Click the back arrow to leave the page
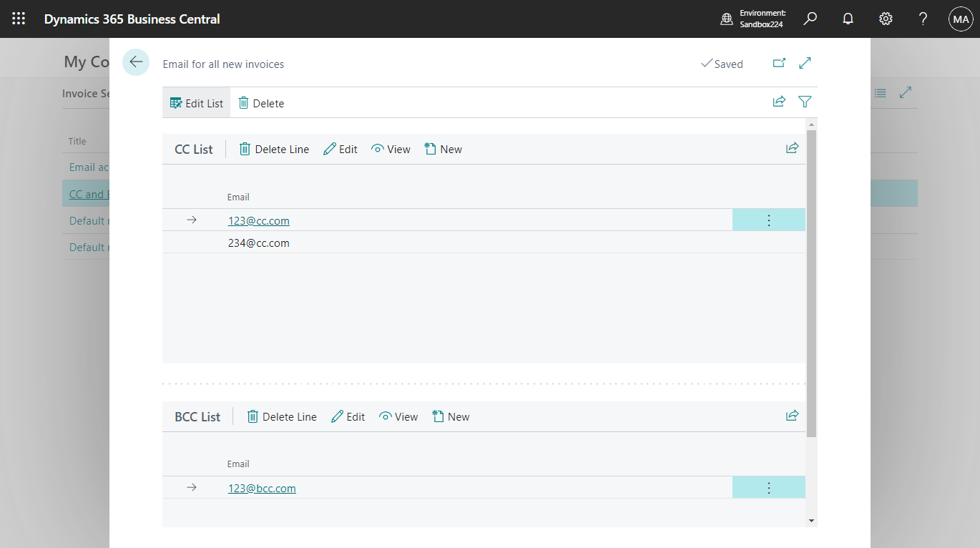This screenshot has height=548, width=980. tap(135, 62)
